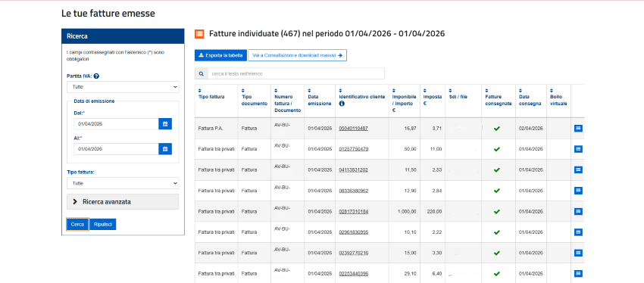644x283 pixels.
Task: Click green delivered checkmark in 02817310184 row
Action: pos(496,212)
